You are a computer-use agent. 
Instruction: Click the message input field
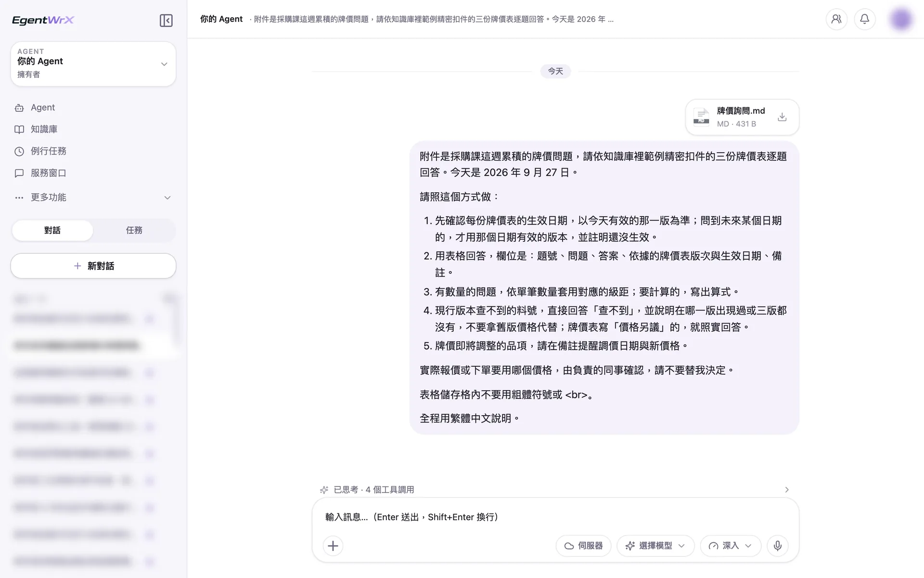[555, 517]
